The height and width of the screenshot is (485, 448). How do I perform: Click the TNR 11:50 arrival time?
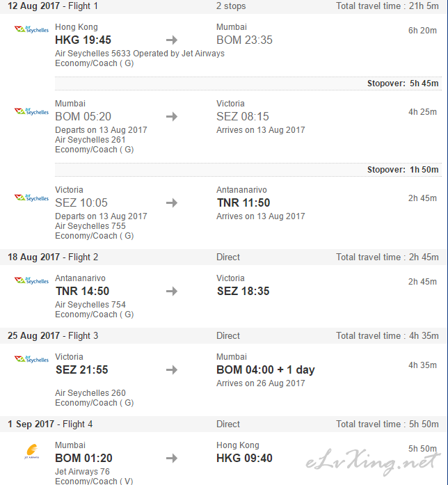pos(243,203)
